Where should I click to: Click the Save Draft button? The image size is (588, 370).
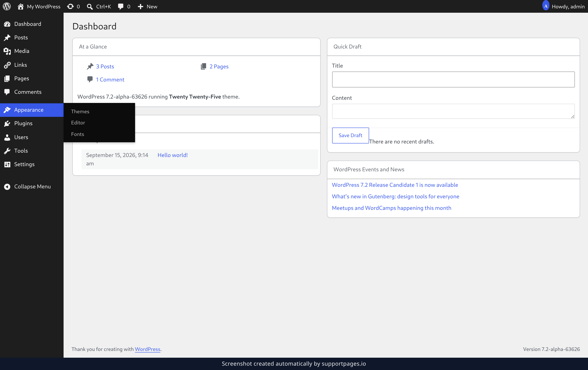tap(350, 135)
